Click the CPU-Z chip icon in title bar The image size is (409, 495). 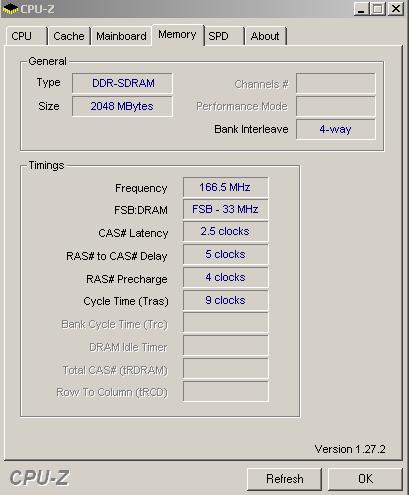coord(10,9)
